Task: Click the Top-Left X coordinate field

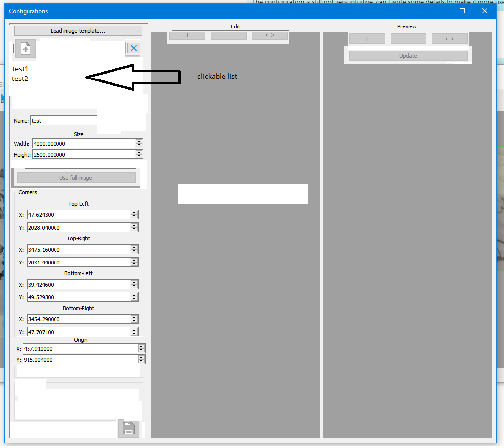Action: tap(79, 215)
